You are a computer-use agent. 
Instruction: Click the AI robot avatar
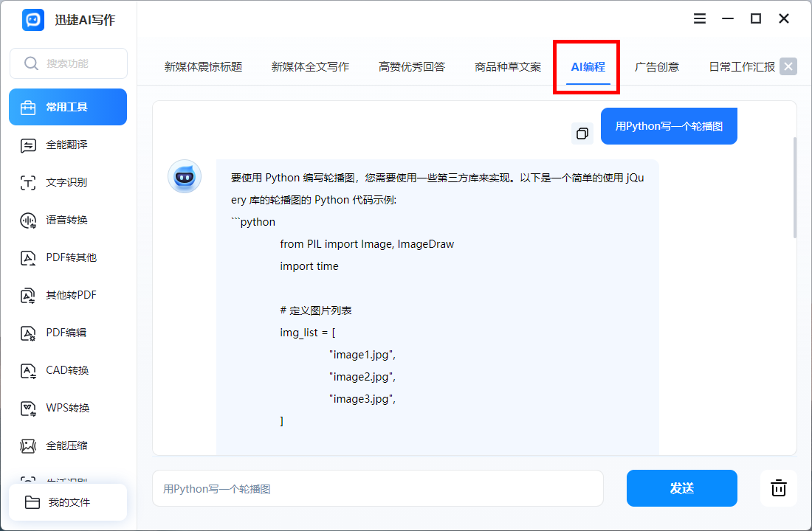185,176
